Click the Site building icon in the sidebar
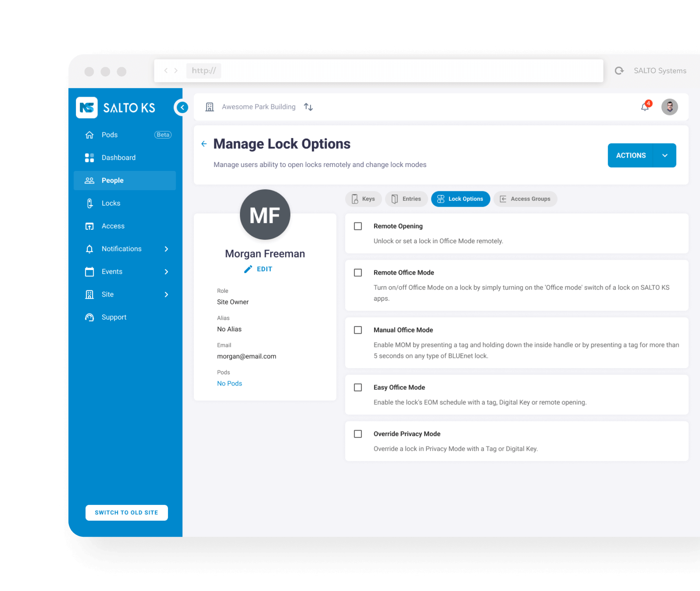 [x=90, y=294]
